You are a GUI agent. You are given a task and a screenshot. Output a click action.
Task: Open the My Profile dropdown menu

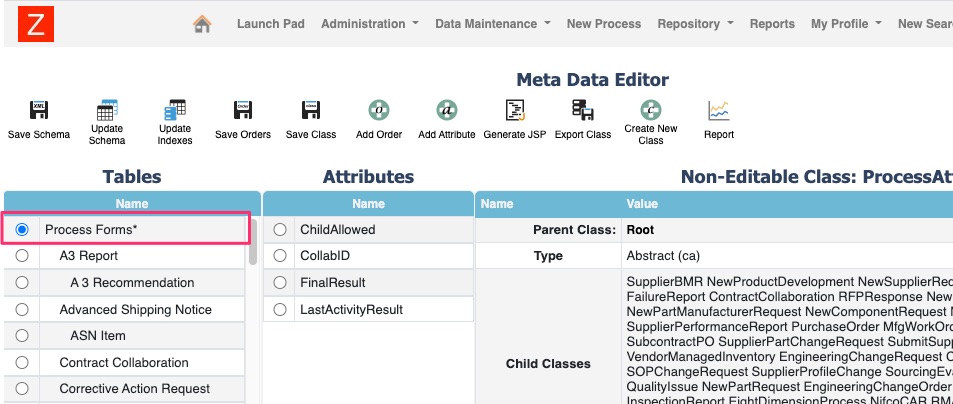pyautogui.click(x=846, y=24)
